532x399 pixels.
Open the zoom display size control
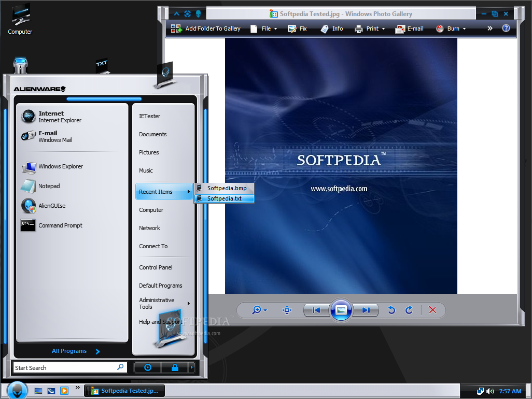pos(260,310)
